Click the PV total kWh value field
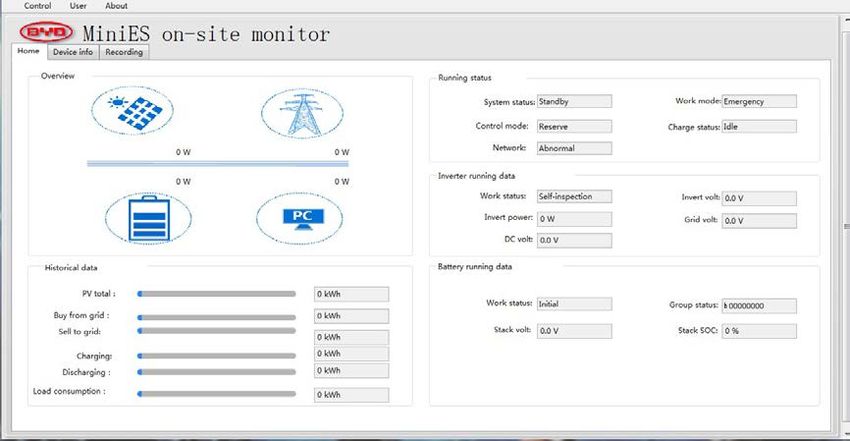 pyautogui.click(x=351, y=294)
